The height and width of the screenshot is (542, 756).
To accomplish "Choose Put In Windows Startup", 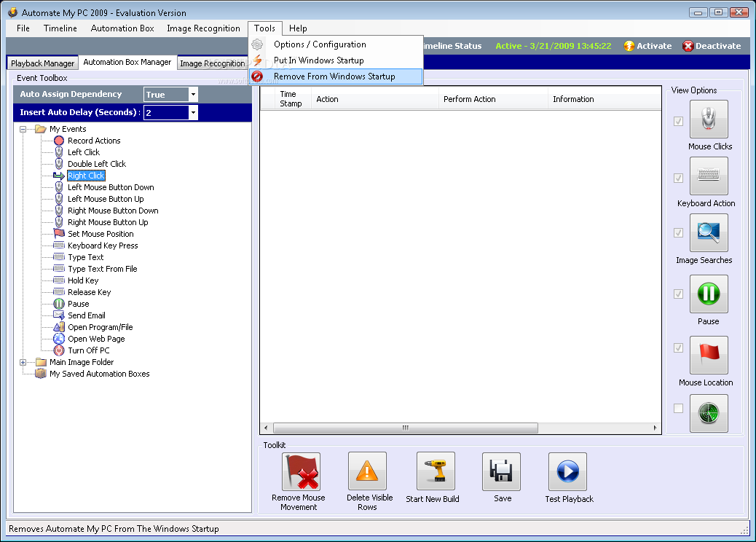I will point(336,60).
